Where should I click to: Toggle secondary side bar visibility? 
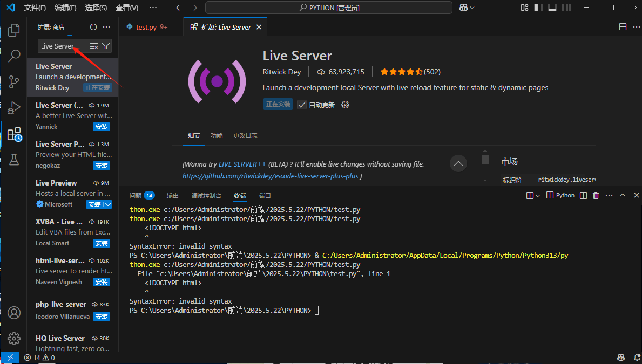[566, 8]
